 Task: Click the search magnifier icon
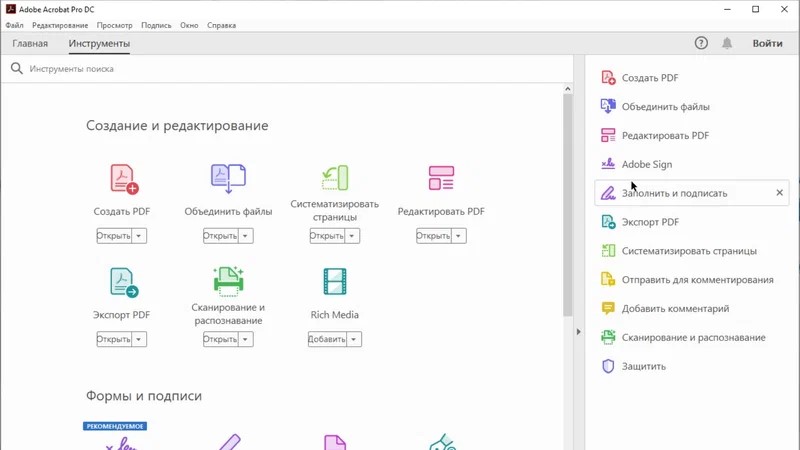pos(16,68)
